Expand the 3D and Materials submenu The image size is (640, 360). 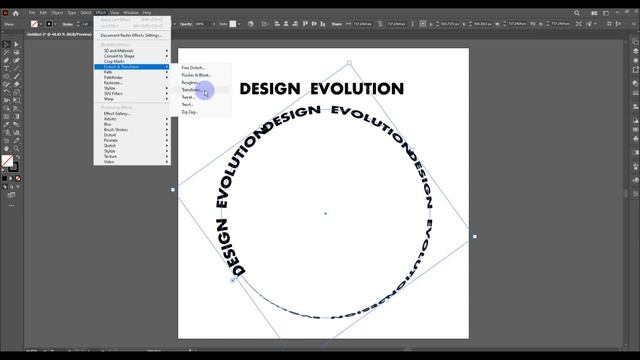pos(132,51)
